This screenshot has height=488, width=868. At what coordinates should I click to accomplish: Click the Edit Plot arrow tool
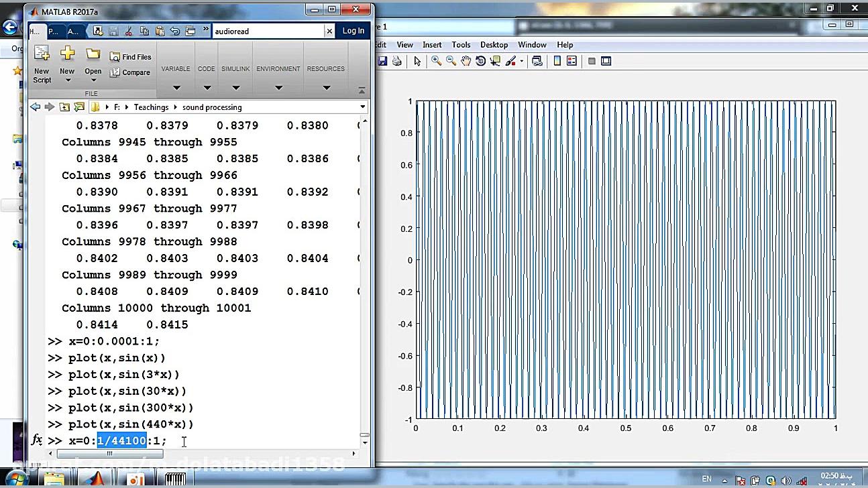click(417, 61)
